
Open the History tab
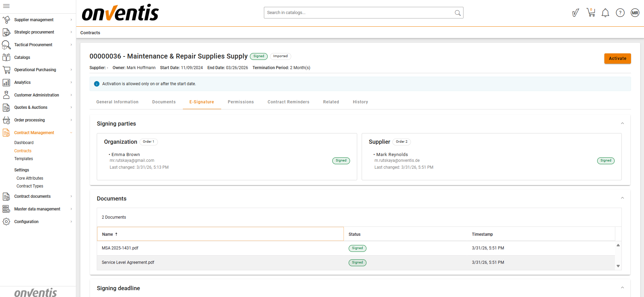[x=360, y=102]
